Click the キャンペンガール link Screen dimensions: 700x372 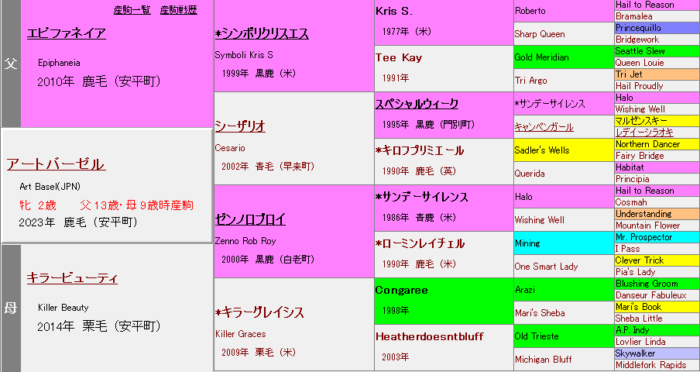tap(544, 127)
